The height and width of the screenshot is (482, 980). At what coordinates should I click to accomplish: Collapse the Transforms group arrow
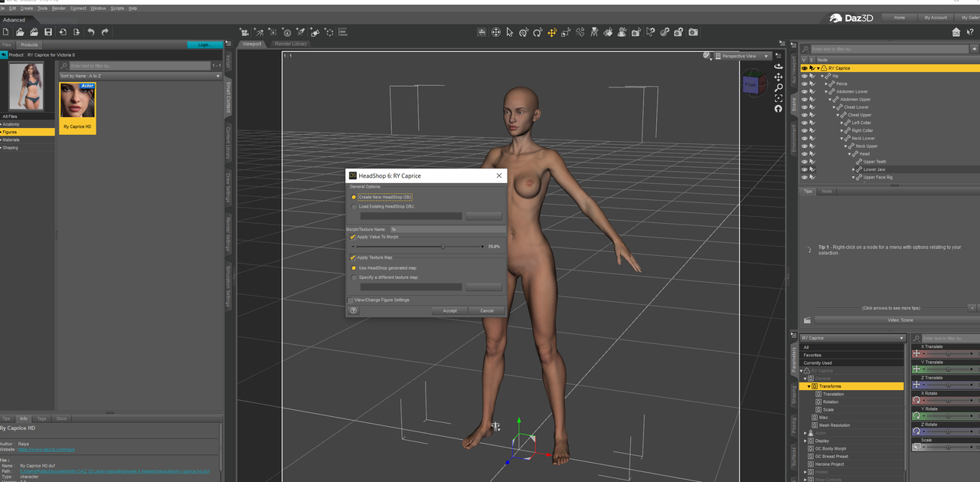coord(809,386)
